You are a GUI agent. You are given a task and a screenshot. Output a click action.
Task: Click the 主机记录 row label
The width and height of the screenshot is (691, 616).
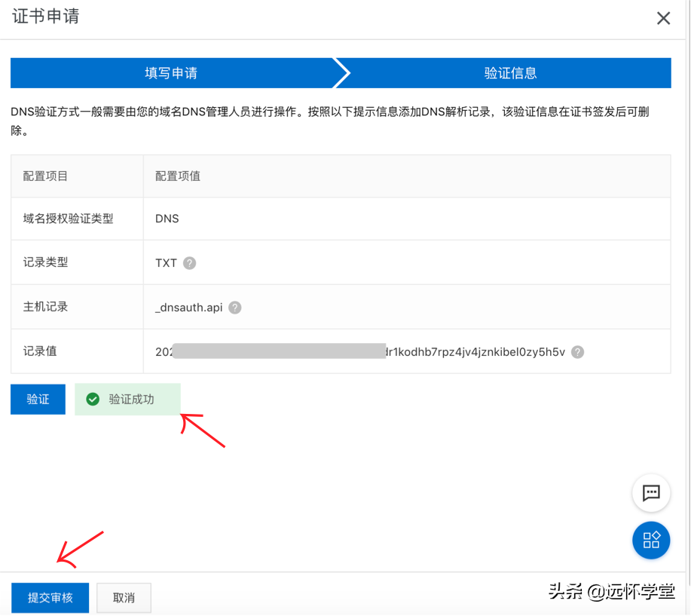coord(45,307)
